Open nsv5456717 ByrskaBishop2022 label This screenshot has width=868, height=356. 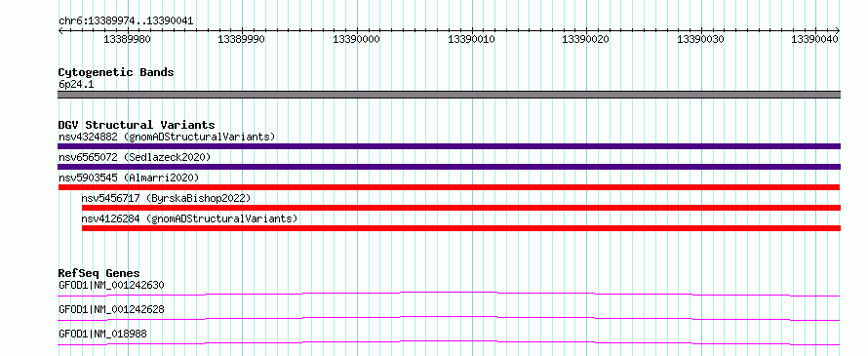(166, 198)
